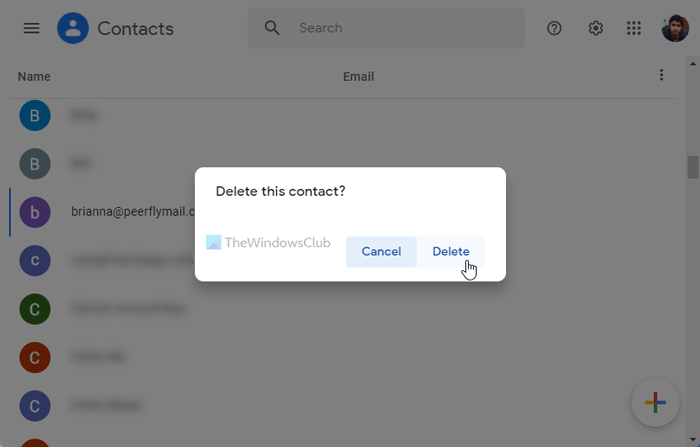Viewport: 700px width, 447px height.
Task: Open the Settings gear icon
Action: click(595, 28)
